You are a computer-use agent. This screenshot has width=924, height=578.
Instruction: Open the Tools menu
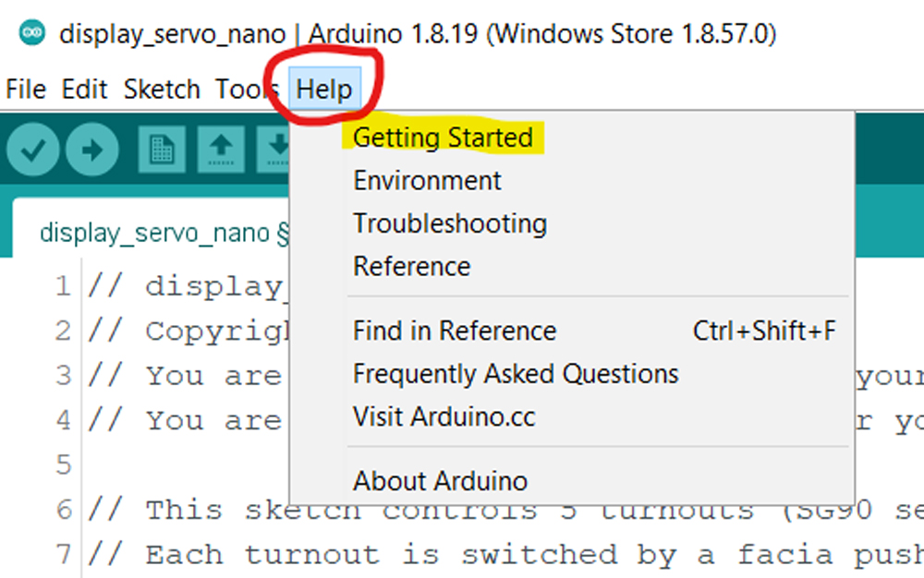pos(247,90)
